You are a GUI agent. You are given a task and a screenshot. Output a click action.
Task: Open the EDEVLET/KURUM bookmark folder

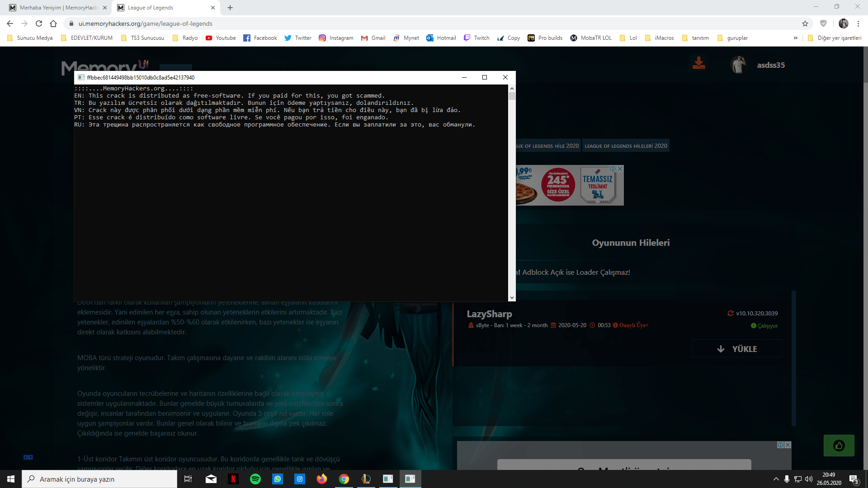[87, 38]
